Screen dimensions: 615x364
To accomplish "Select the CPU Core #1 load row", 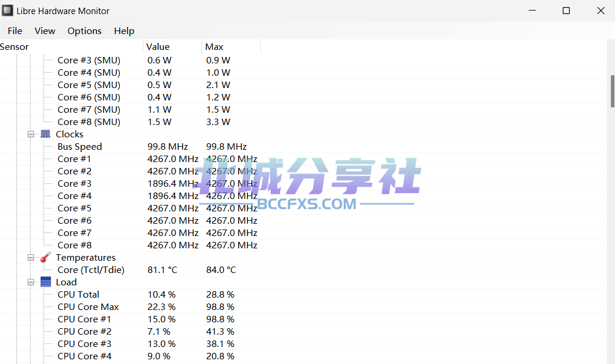I will [303, 319].
